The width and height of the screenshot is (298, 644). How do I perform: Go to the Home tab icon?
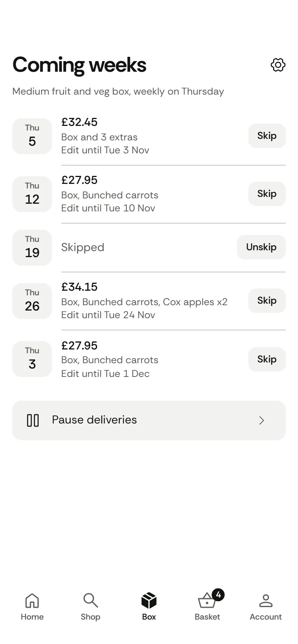32,601
